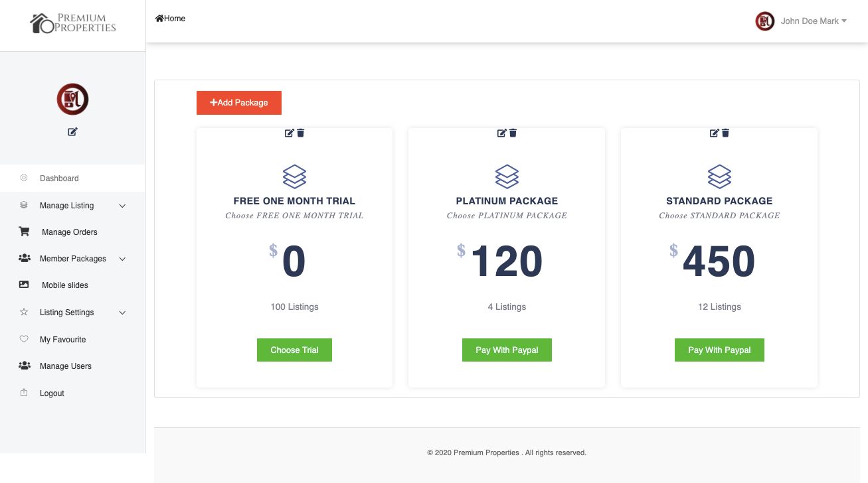Click the Home icon in breadcrumb
Image resolution: width=868 pixels, height=483 pixels.
pyautogui.click(x=159, y=19)
